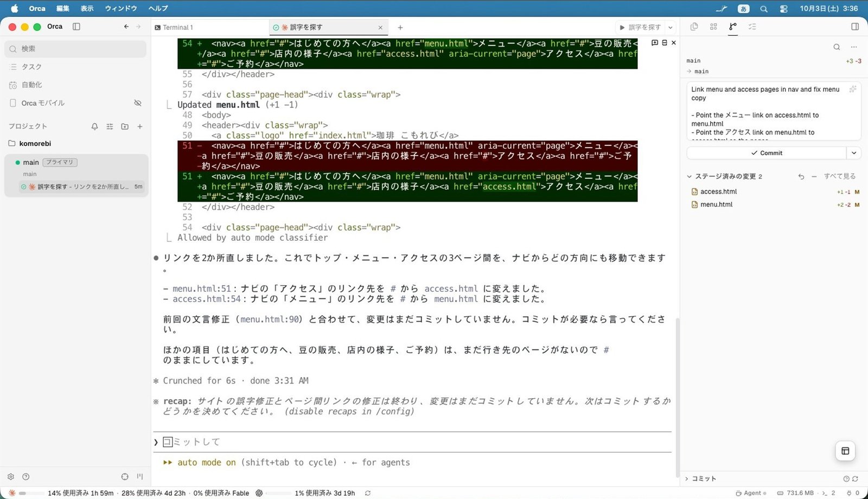Click the split-pane icon above the terminal
Viewport: 868px width, 499px height.
[664, 43]
